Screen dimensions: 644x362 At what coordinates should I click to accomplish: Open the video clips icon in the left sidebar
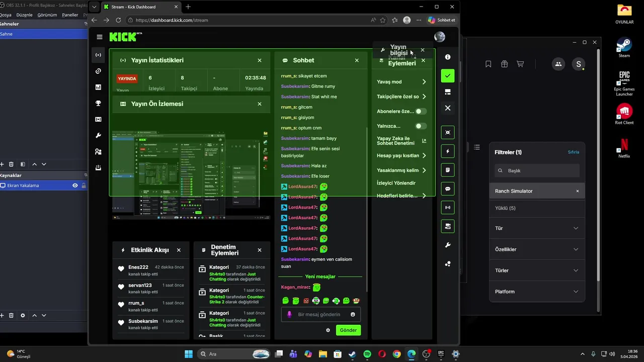[x=98, y=119]
